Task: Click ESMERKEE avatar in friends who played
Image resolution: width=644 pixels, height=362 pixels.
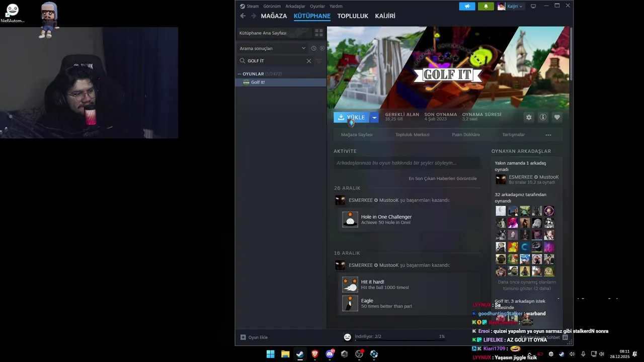Action: [x=501, y=179]
